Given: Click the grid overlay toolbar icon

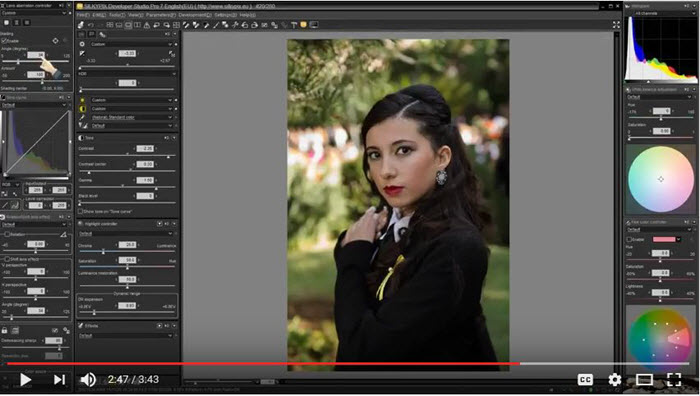Looking at the screenshot, I should pyautogui.click(x=176, y=25).
